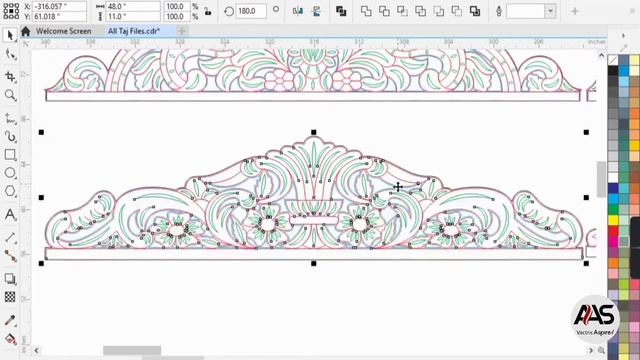Click the object height field 11.0
The height and width of the screenshot is (360, 640).
tap(133, 17)
